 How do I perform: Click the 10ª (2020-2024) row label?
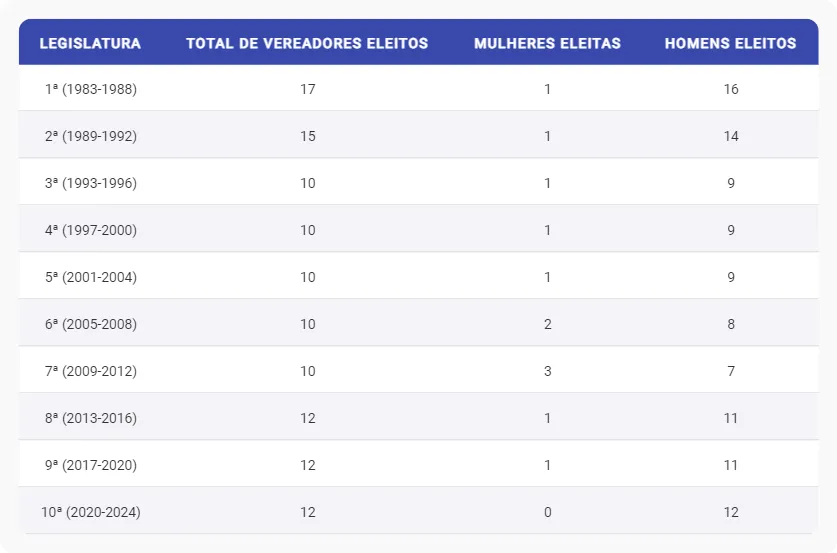(x=91, y=512)
